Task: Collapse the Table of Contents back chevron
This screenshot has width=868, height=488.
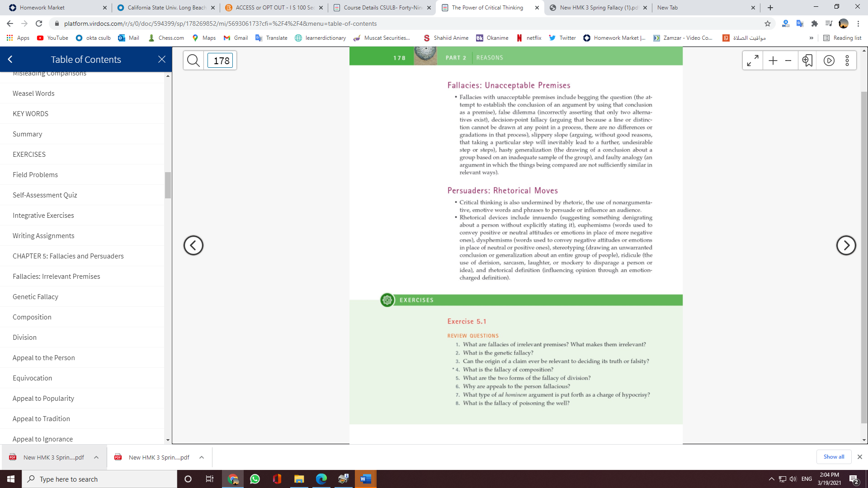Action: [10, 59]
